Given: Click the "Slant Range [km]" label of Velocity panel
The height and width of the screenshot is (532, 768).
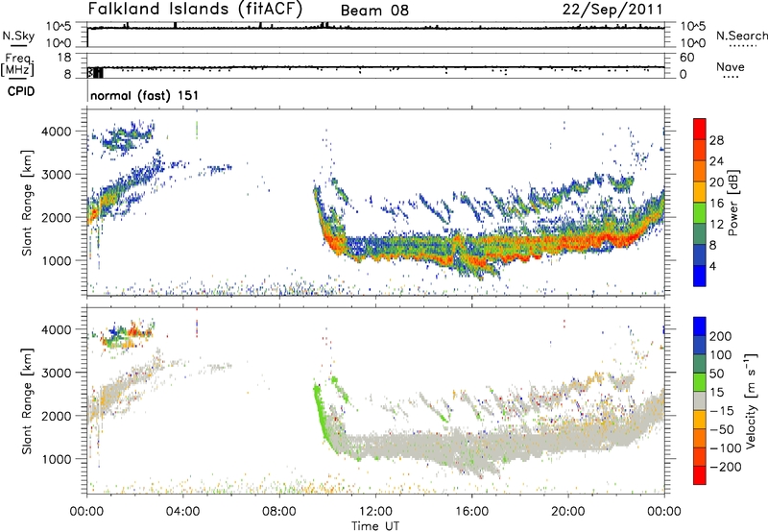Looking at the screenshot, I should (x=27, y=401).
